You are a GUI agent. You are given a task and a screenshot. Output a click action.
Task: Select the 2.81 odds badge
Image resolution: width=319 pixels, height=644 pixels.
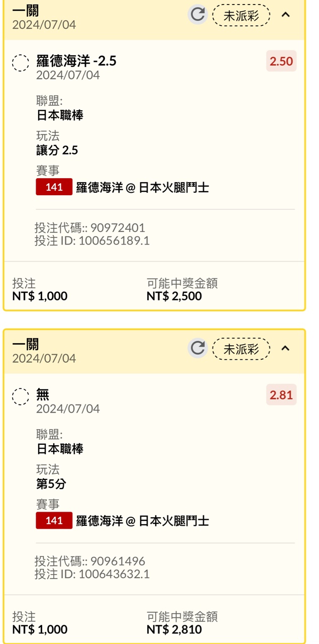(281, 395)
